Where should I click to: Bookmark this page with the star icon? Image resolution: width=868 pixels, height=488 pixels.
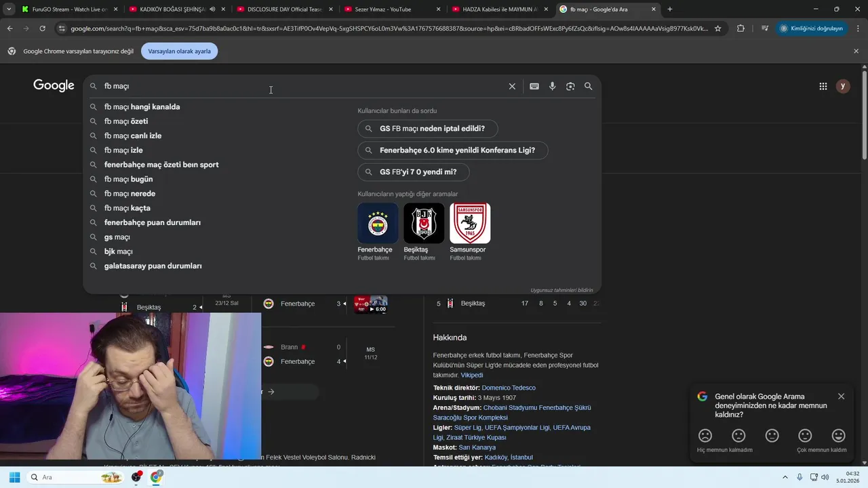pos(718,28)
